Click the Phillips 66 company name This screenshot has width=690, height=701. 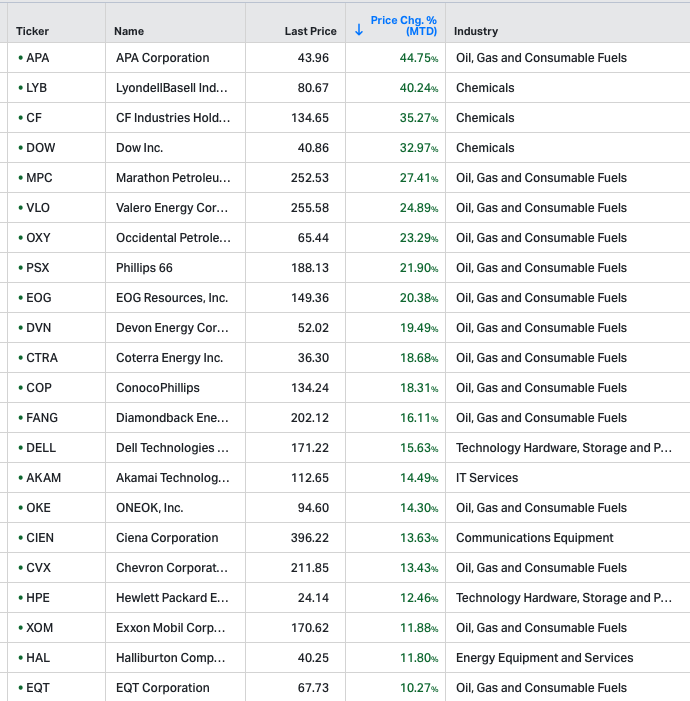pyautogui.click(x=144, y=268)
